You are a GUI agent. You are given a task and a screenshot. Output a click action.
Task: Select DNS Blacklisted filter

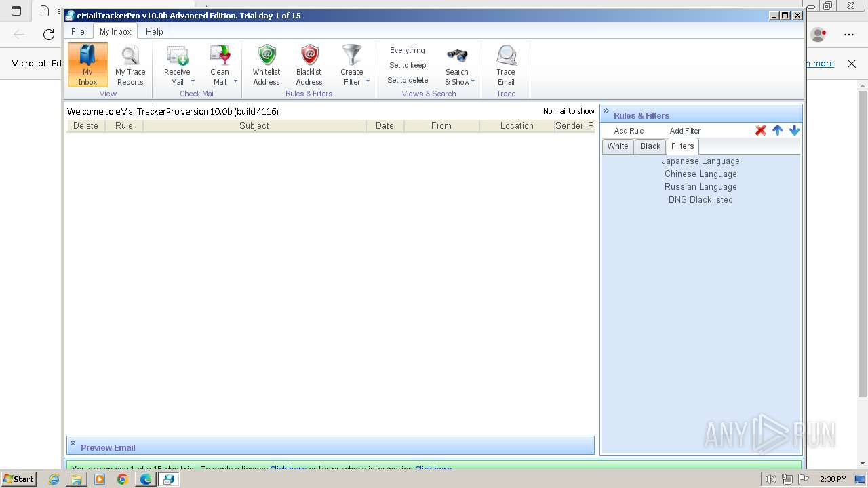click(x=701, y=200)
